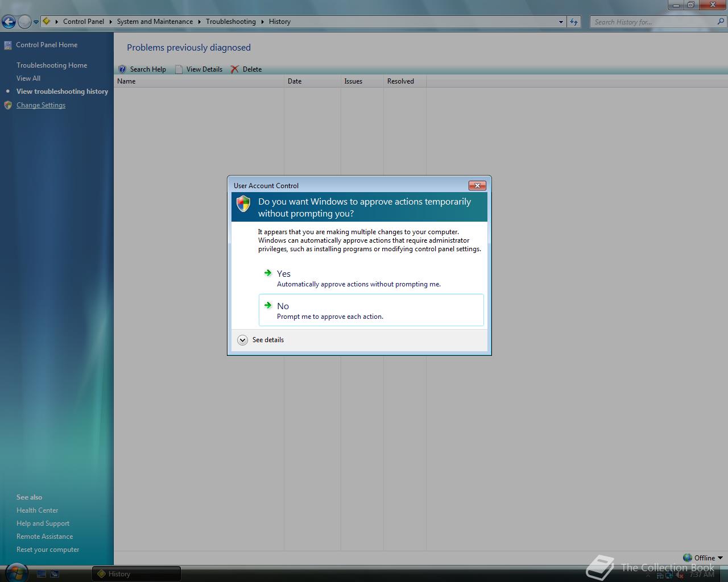Click the search magnifier icon
728x582 pixels.
coord(721,22)
